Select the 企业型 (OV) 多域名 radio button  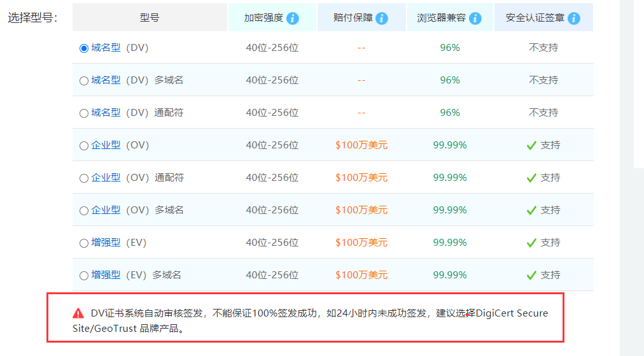84,211
